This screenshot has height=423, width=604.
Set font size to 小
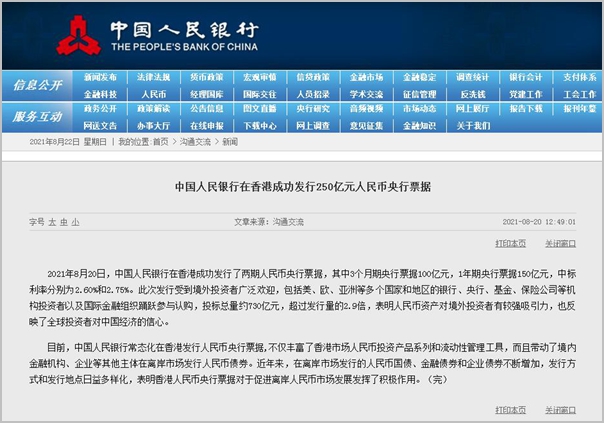[75, 220]
